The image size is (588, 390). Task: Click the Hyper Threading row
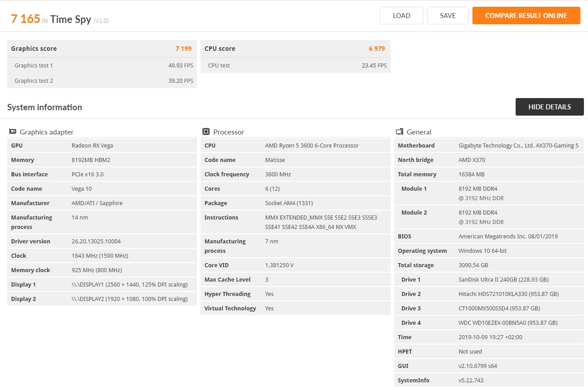(295, 294)
